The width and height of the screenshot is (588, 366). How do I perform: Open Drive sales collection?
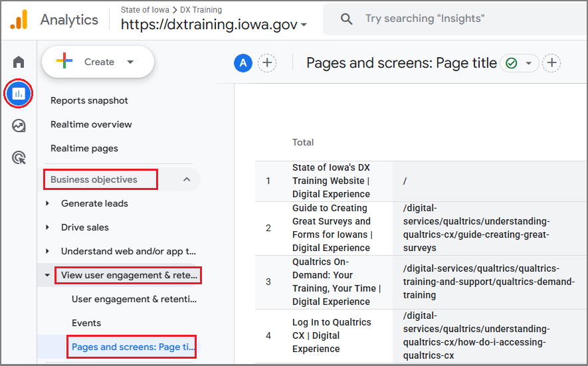(x=85, y=227)
